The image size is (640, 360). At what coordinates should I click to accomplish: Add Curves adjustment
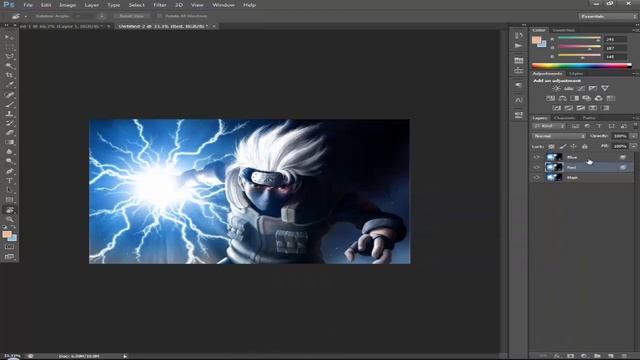[580, 88]
